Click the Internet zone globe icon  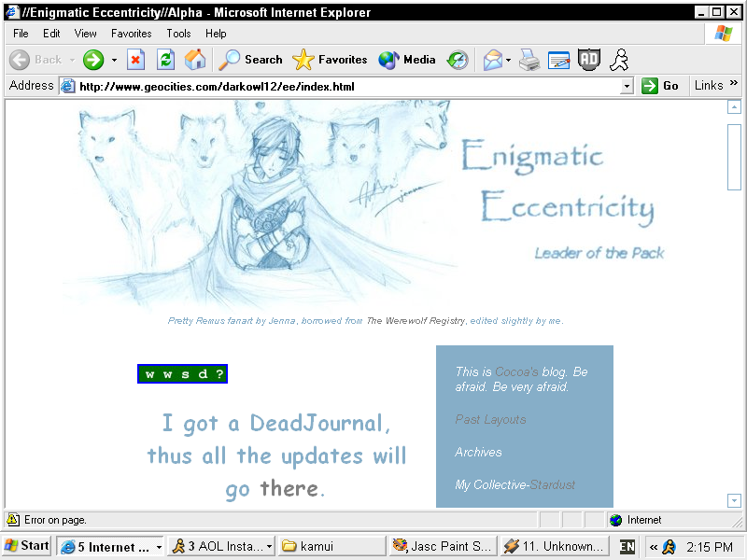click(615, 520)
